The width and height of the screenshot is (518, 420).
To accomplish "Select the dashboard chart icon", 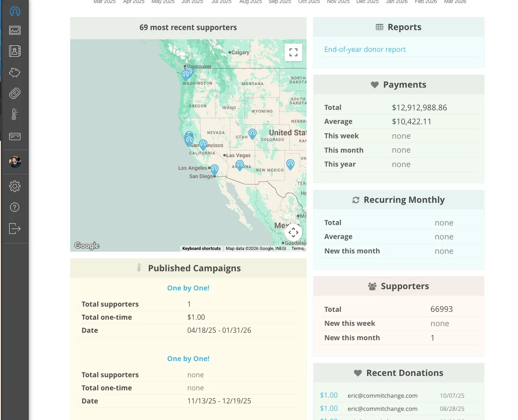I will point(15,30).
